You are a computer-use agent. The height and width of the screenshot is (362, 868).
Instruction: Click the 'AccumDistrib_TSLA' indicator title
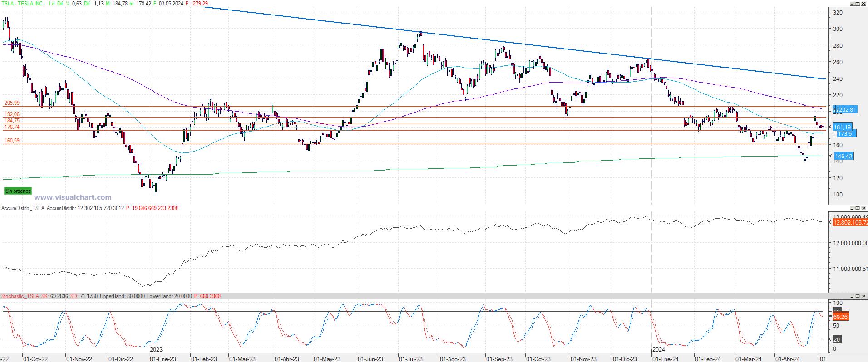(x=23, y=208)
